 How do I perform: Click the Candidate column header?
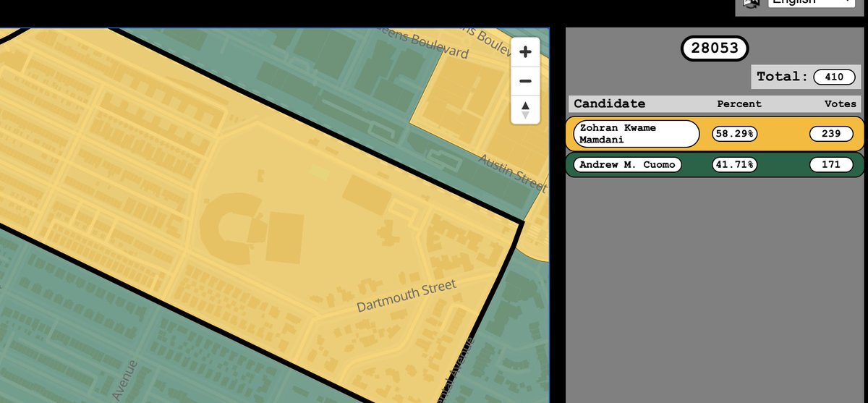coord(609,103)
